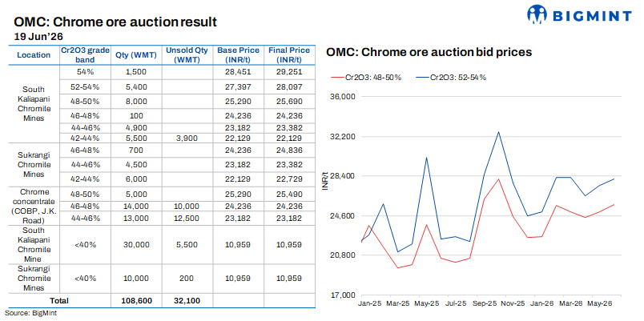
Task: Click quantity cell '14,000'
Action: tap(136, 206)
